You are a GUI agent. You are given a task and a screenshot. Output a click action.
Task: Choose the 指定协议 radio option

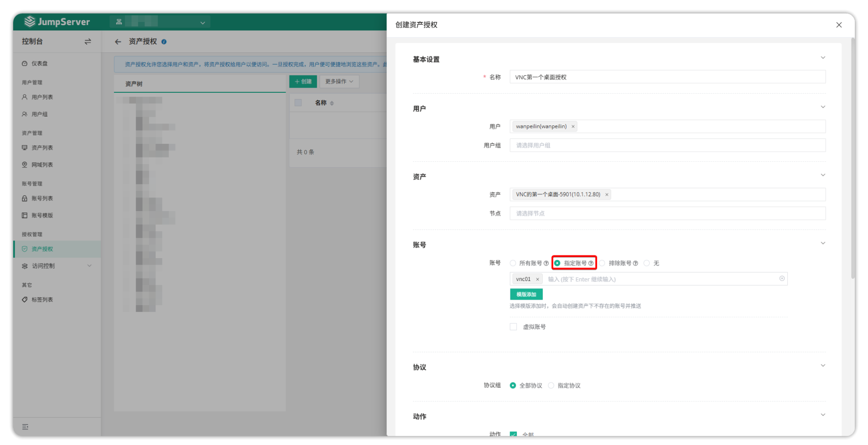[x=551, y=386]
